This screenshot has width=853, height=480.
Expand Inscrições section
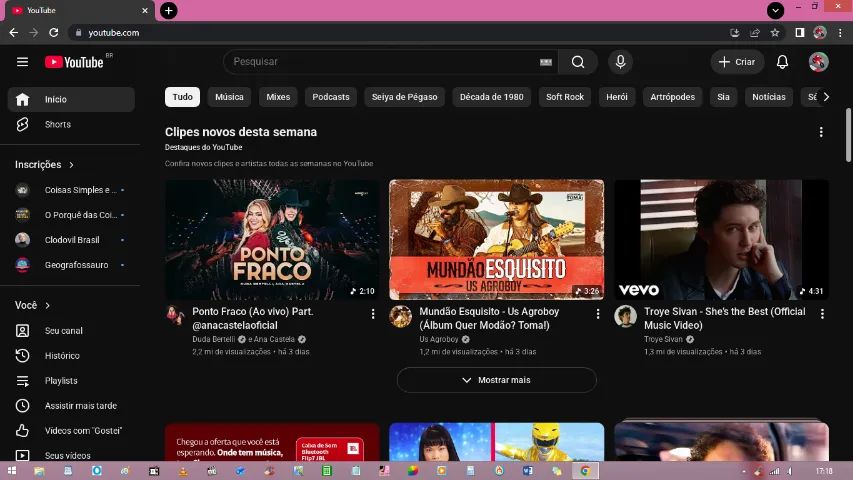click(44, 164)
